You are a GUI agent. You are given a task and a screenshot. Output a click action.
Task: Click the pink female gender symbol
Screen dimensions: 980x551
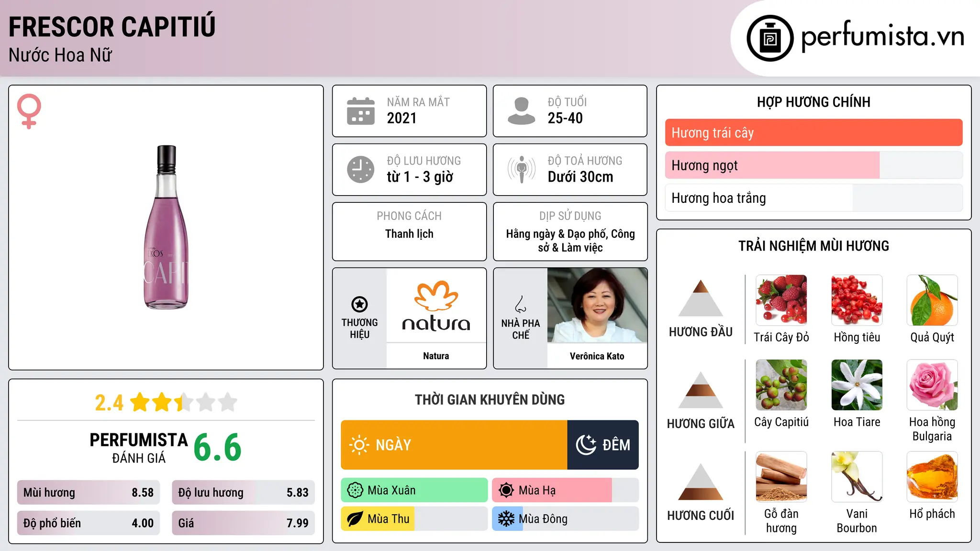29,111
